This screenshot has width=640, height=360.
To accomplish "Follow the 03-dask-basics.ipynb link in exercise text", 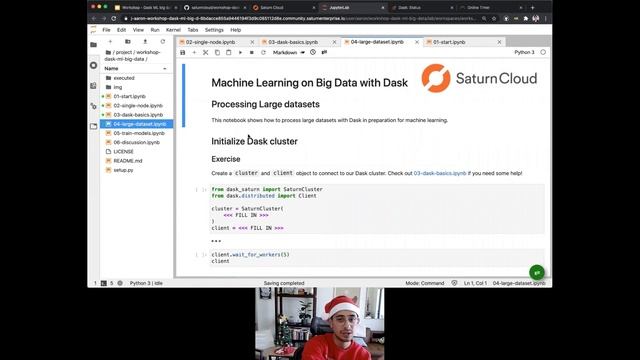I will pos(440,173).
